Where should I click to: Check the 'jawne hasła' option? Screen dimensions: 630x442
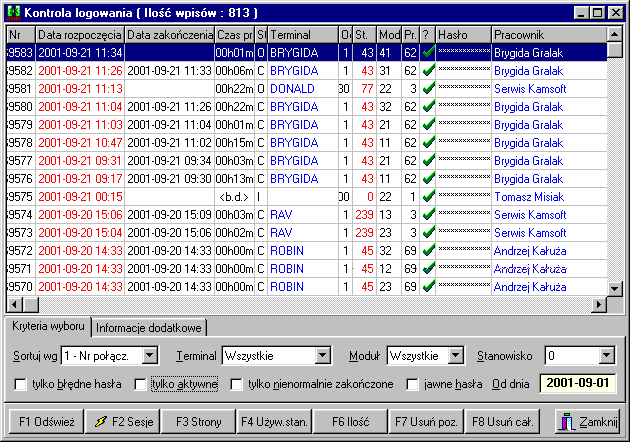click(413, 384)
